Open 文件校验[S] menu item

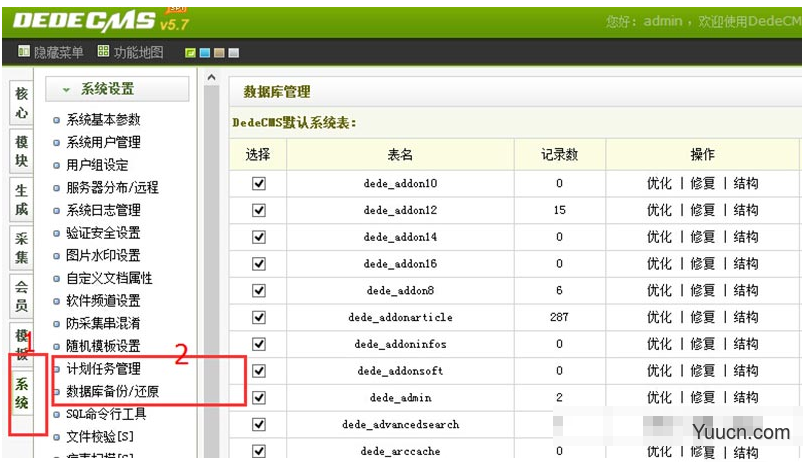(x=100, y=436)
